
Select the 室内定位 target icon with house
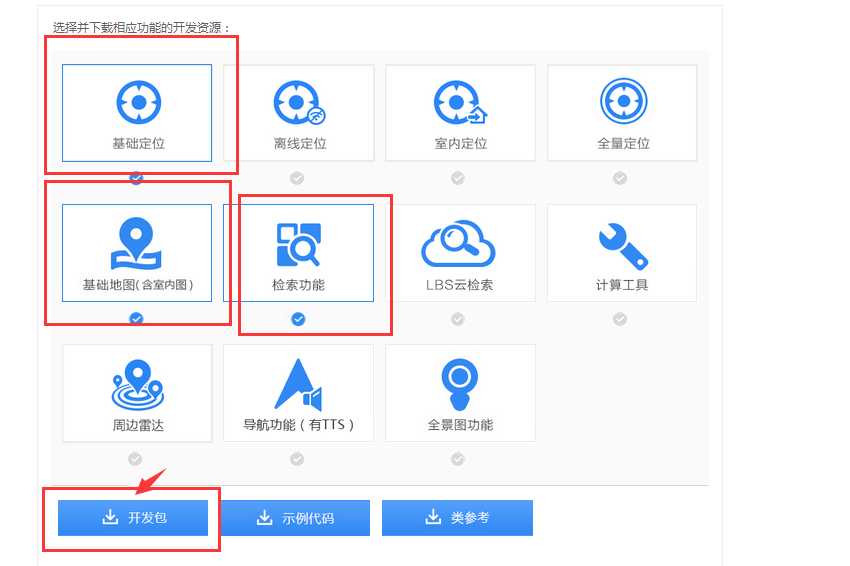(460, 102)
